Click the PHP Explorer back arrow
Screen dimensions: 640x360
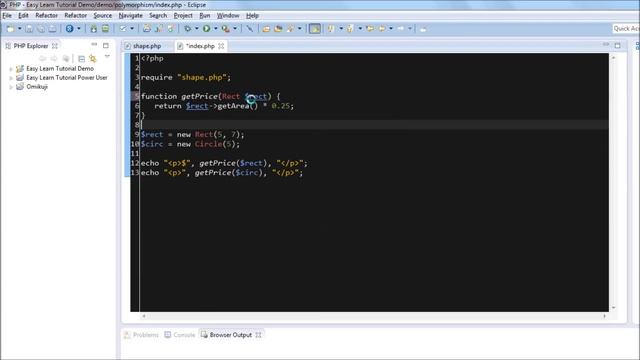(x=42, y=59)
